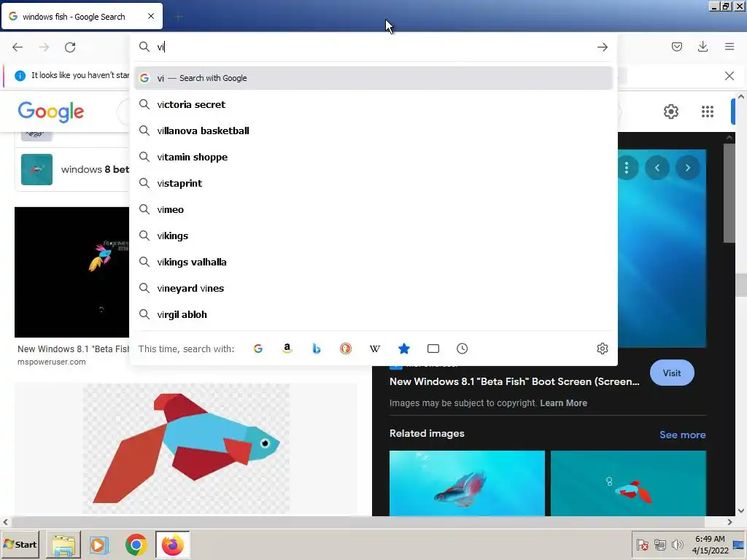Viewport: 747px width, 560px height.
Task: Choose the 'vistaprint' suggestion
Action: point(373,183)
